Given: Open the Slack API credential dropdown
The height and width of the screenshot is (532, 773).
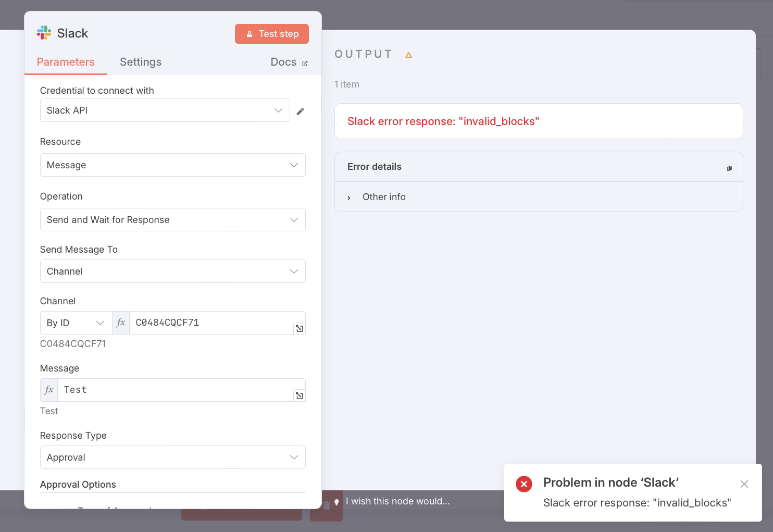Looking at the screenshot, I should coord(165,110).
